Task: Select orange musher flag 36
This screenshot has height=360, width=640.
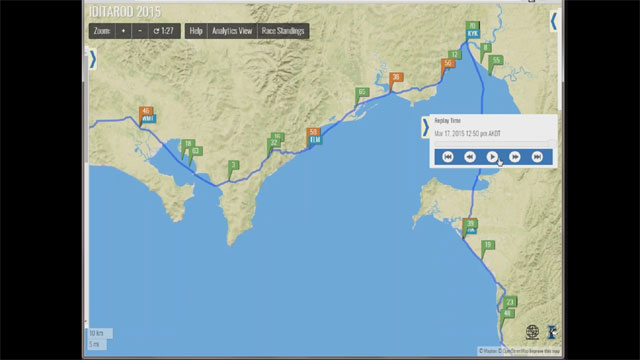Action: point(396,77)
